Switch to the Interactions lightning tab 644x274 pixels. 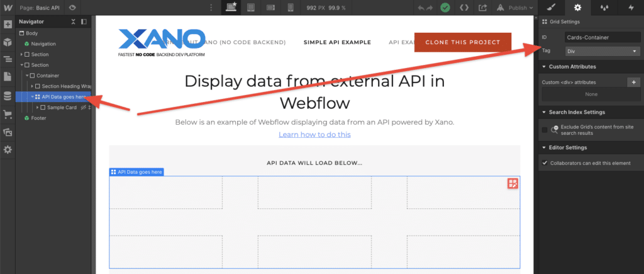pyautogui.click(x=631, y=8)
